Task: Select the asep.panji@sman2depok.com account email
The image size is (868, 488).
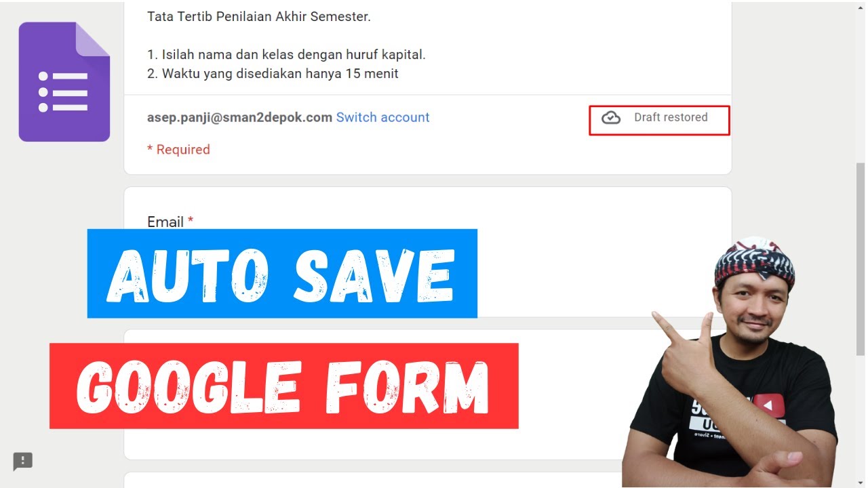Action: 239,117
